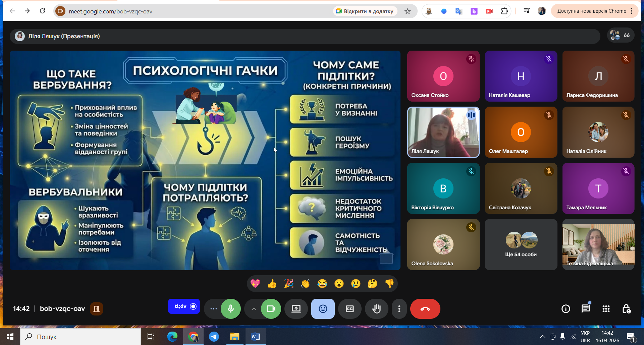This screenshot has height=345, width=644.
Task: Toggle closed captions
Action: pos(350,309)
